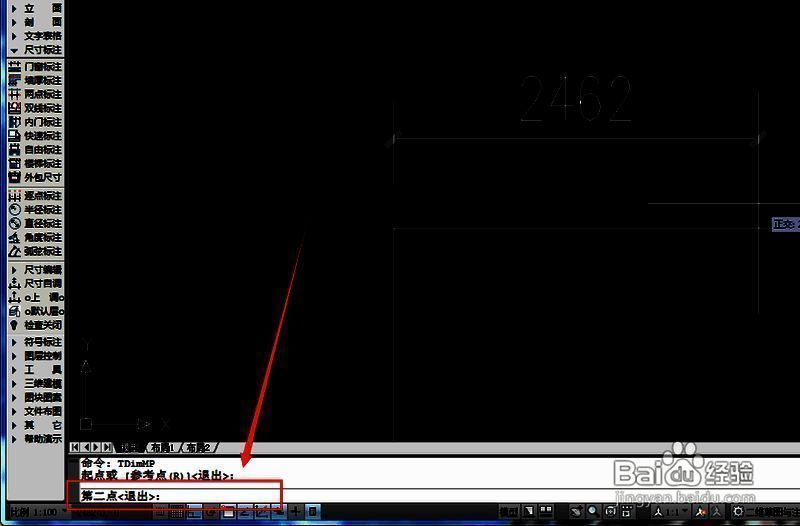Toggle the 检查关闭 lightbulb option

[x=35, y=324]
